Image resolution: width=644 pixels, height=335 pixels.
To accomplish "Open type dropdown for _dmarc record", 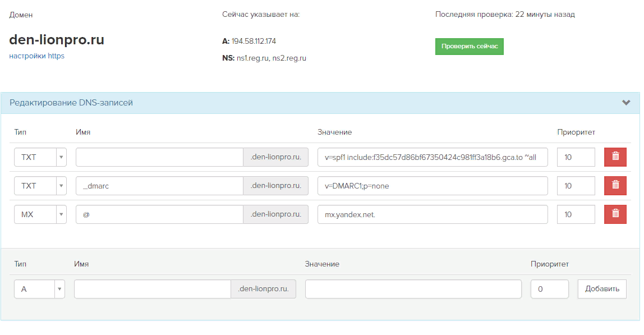I will (40, 186).
